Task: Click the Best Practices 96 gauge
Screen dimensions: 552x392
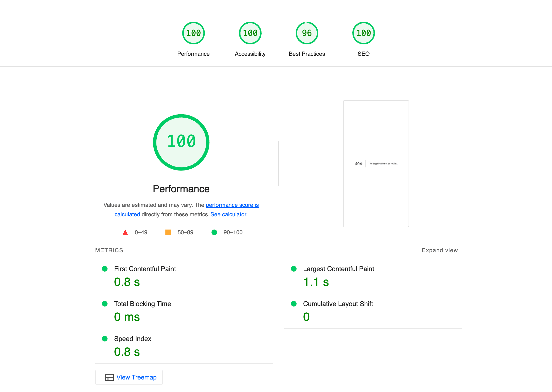Action: [307, 33]
